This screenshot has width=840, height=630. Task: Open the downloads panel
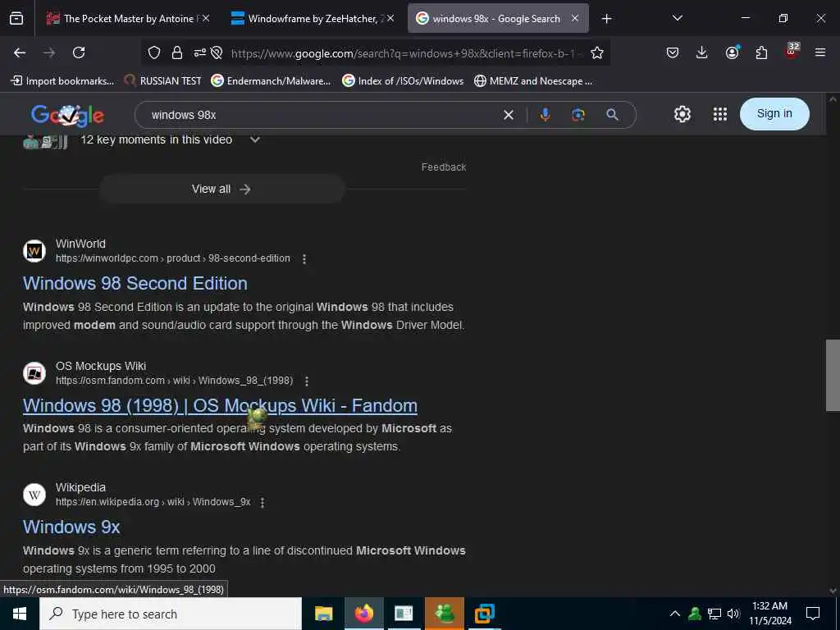tap(702, 52)
